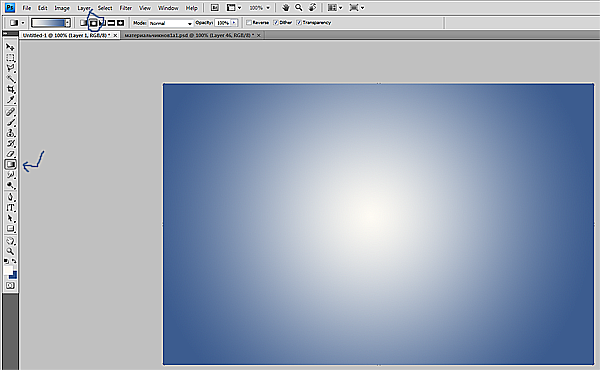The image size is (600, 370).
Task: Open the blending Mode dropdown
Action: click(171, 23)
